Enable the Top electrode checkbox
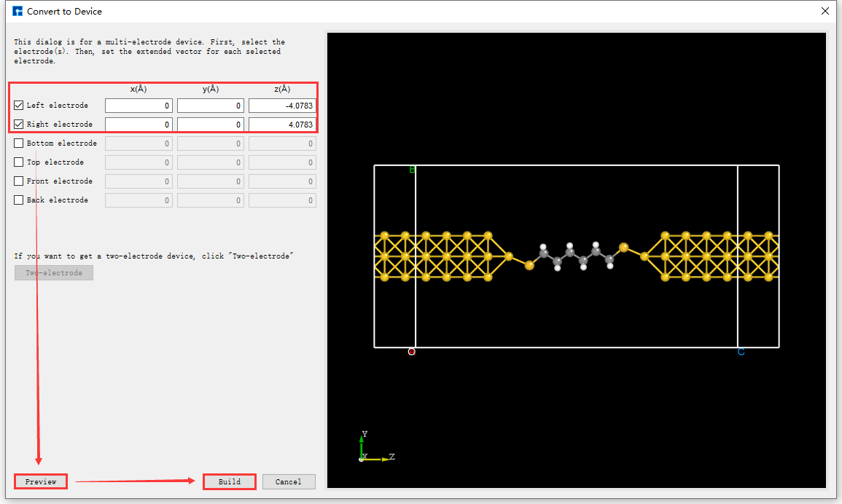 18,162
